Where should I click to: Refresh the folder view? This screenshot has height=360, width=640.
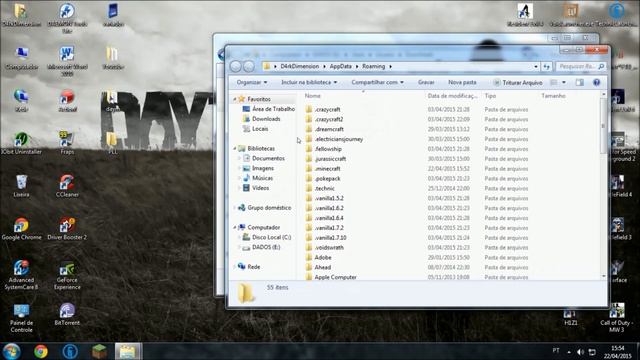547,66
